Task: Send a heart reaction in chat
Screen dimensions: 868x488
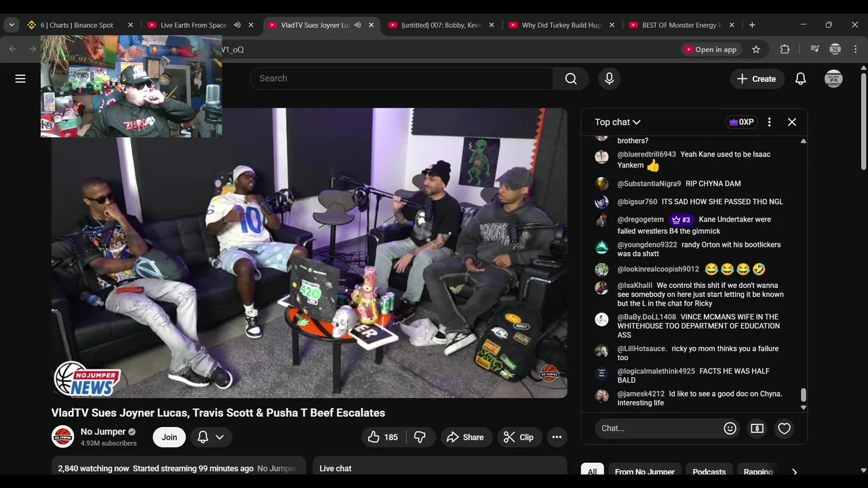Action: click(784, 428)
